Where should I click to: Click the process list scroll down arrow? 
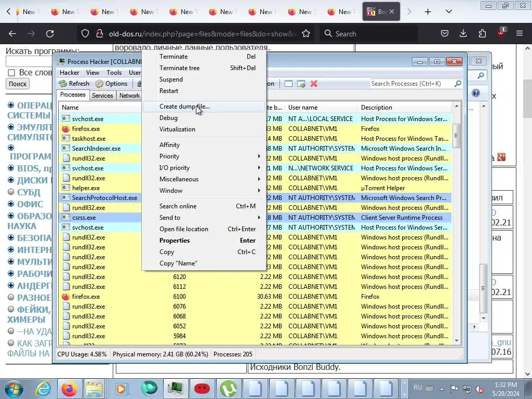coord(456,341)
